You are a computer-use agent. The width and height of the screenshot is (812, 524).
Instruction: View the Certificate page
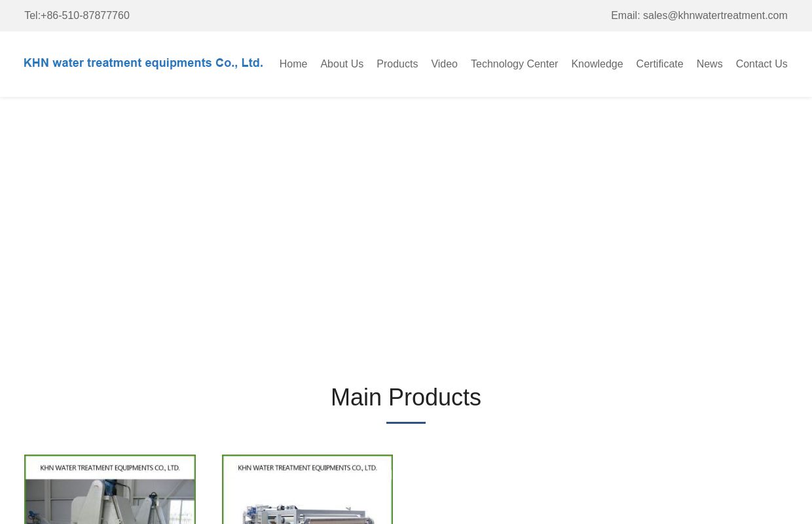click(x=659, y=64)
